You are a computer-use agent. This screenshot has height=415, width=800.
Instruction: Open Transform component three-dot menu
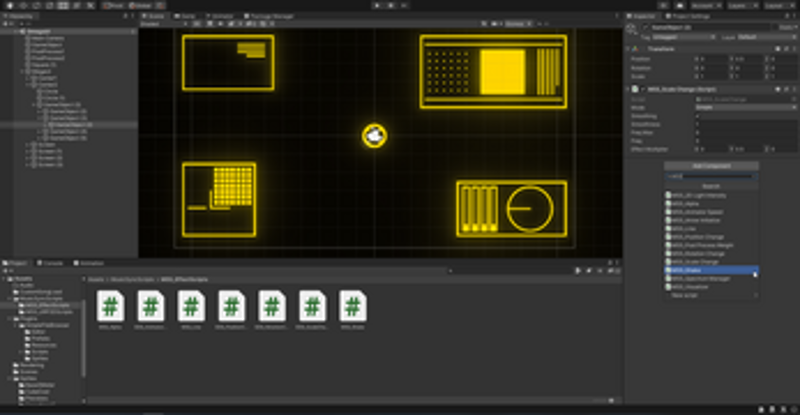[794, 49]
